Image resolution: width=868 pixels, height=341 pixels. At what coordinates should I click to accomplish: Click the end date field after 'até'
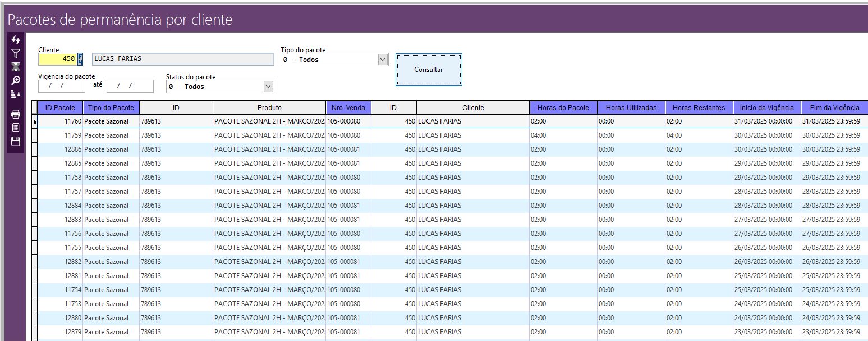(x=130, y=86)
